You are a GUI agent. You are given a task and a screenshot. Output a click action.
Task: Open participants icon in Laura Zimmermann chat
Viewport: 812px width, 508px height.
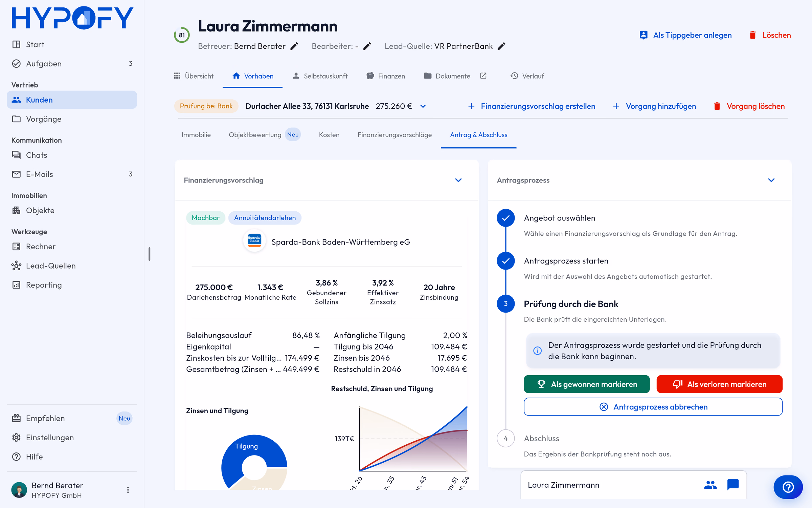[710, 485]
